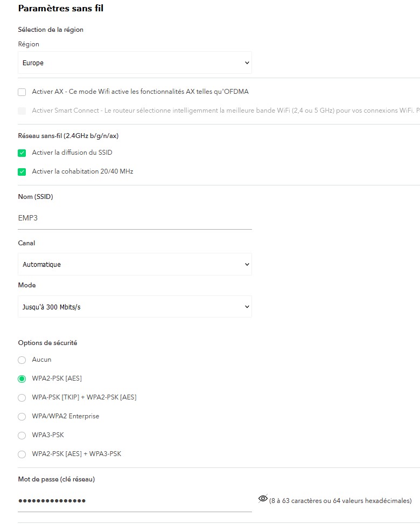Image resolution: width=420 pixels, height=524 pixels.
Task: Click the SSID name field containing EMP3
Action: click(x=135, y=218)
